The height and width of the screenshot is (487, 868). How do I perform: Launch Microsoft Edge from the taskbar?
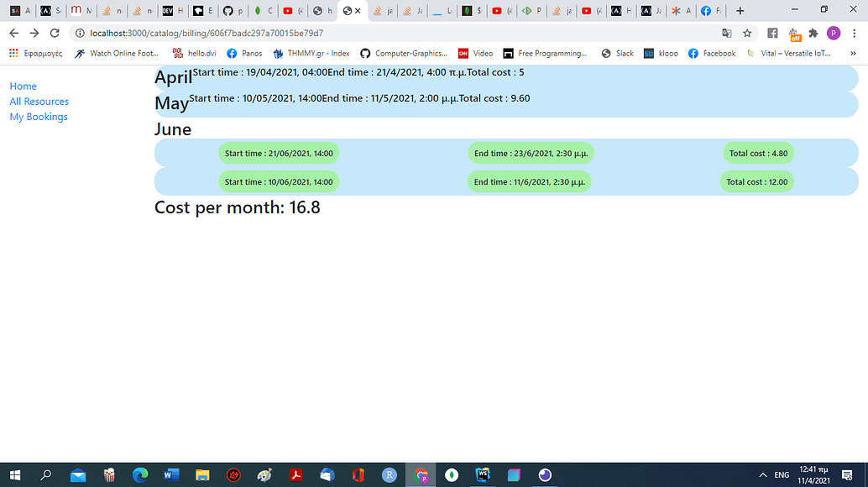click(140, 475)
